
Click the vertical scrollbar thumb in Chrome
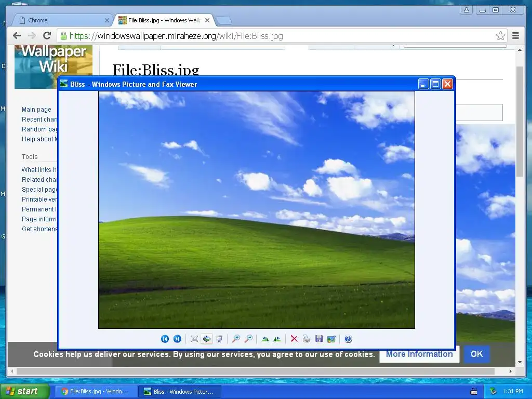point(520,121)
